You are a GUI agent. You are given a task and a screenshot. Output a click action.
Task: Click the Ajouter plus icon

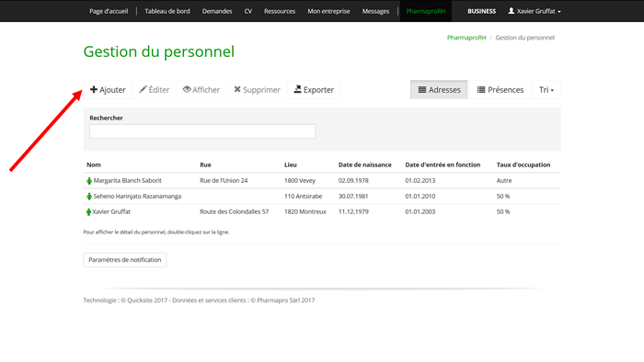click(x=94, y=89)
